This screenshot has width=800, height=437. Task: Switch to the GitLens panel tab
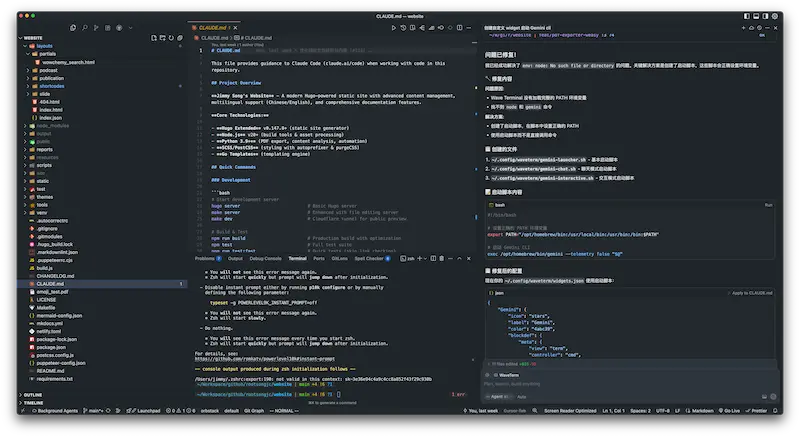tap(339, 259)
